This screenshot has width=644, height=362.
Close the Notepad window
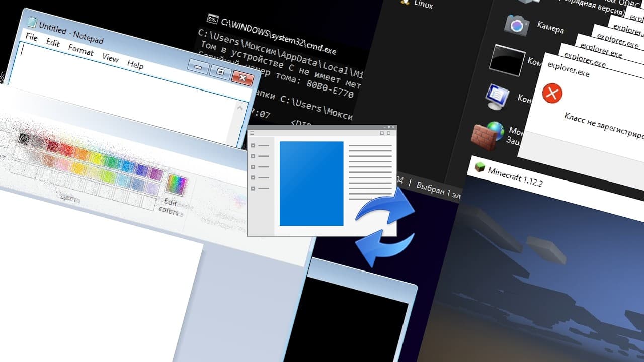point(243,77)
